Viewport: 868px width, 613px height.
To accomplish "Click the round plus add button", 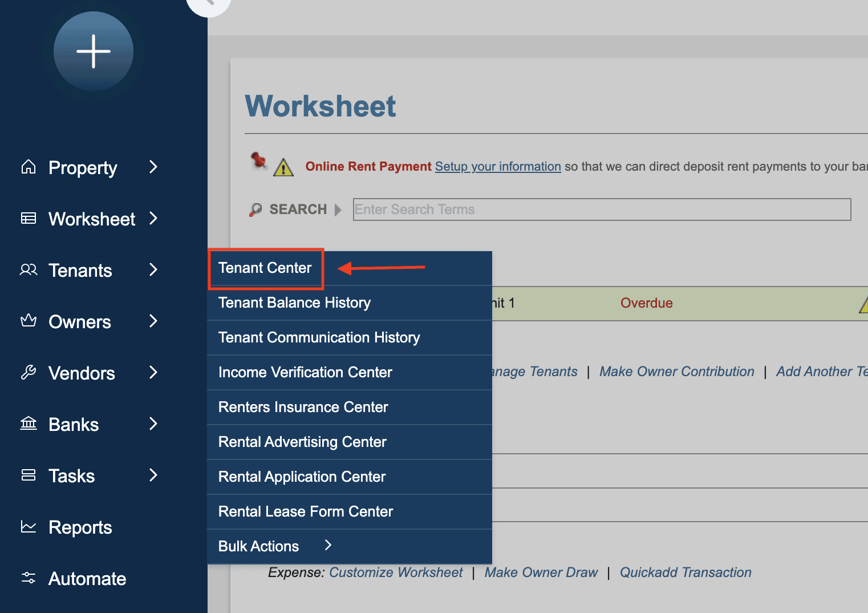I will tap(93, 51).
